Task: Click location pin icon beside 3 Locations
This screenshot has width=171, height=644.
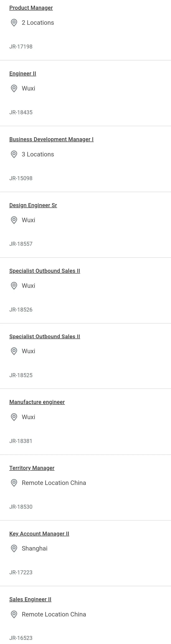Action: [x=14, y=154]
